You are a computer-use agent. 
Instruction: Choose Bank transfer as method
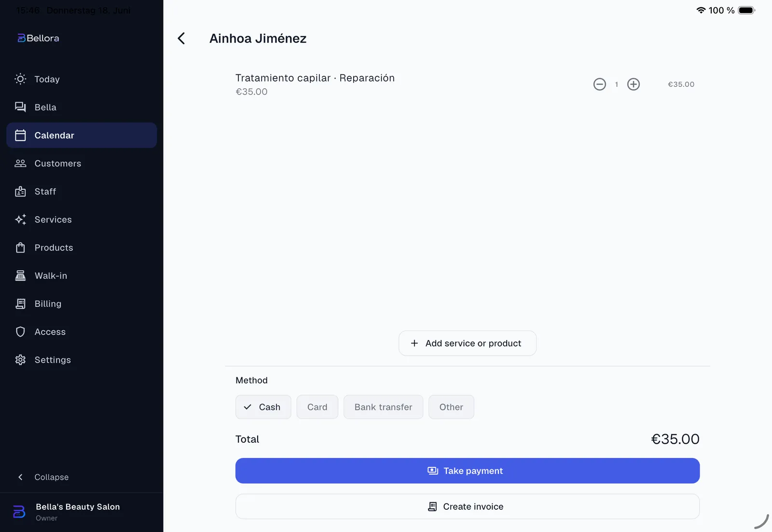[x=384, y=407]
